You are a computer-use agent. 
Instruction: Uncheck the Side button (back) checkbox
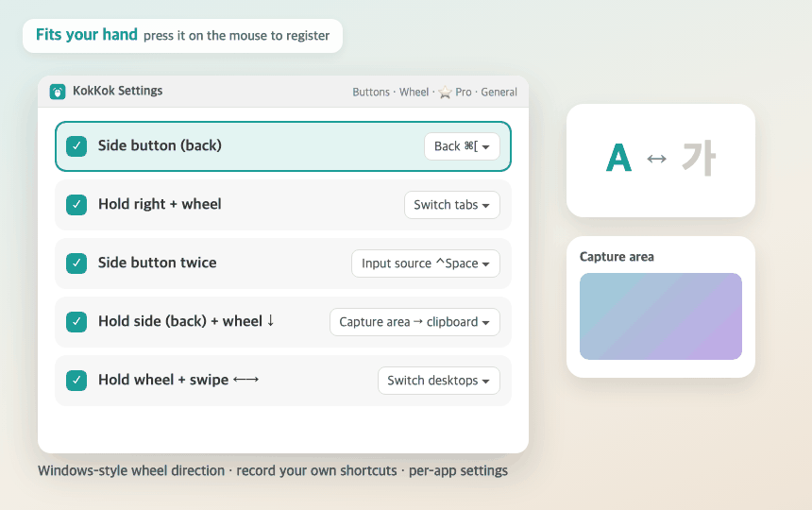point(76,146)
